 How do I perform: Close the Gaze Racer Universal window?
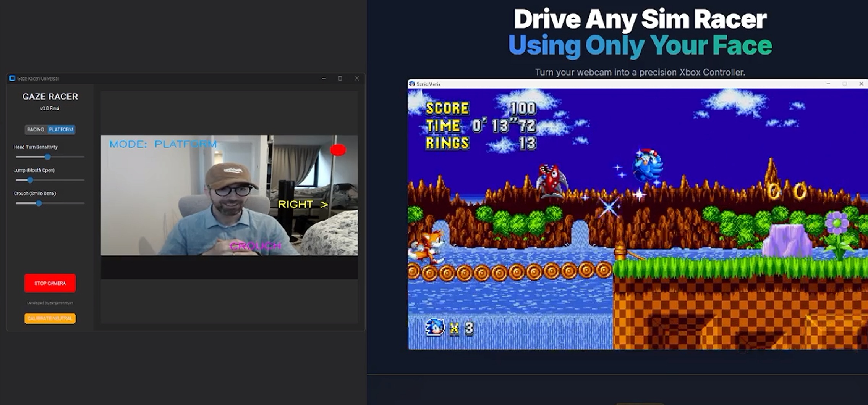point(357,78)
